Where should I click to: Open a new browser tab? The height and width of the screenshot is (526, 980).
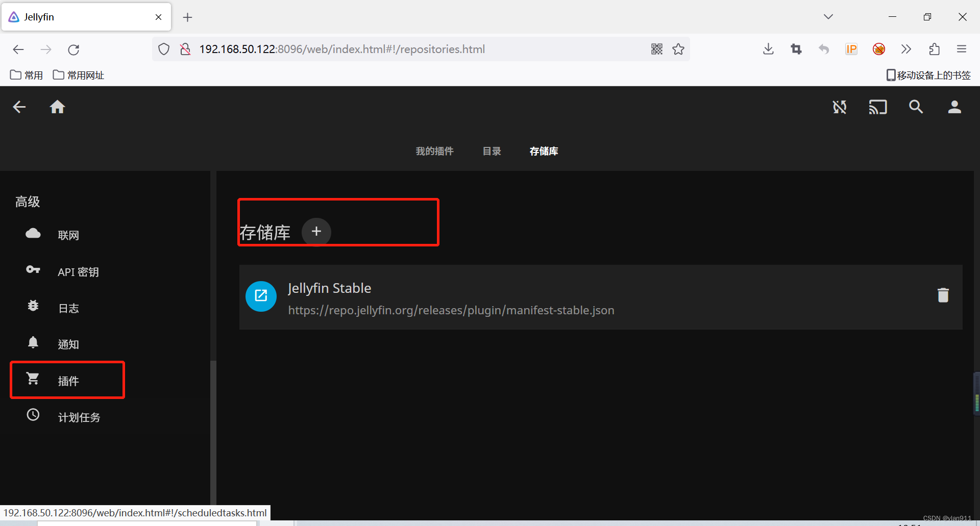click(187, 17)
